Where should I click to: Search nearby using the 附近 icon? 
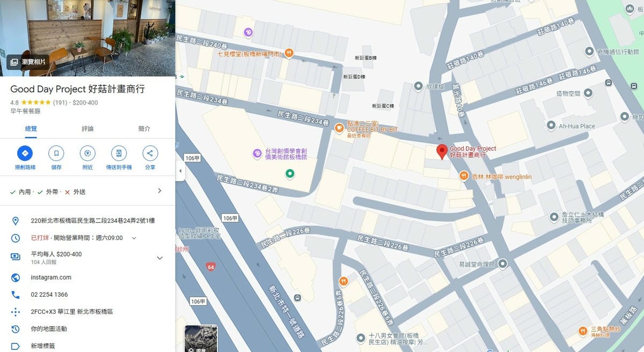pos(87,153)
